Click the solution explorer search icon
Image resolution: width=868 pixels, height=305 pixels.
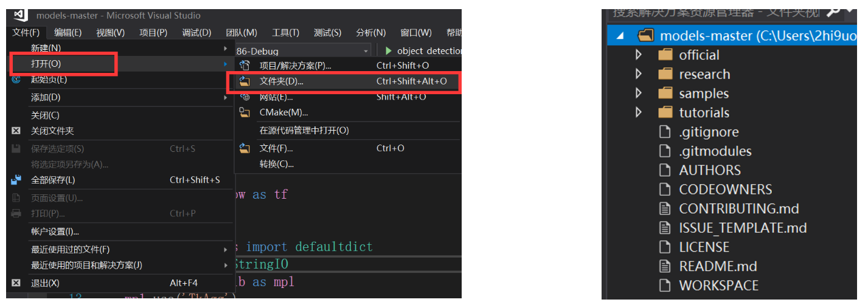point(833,12)
